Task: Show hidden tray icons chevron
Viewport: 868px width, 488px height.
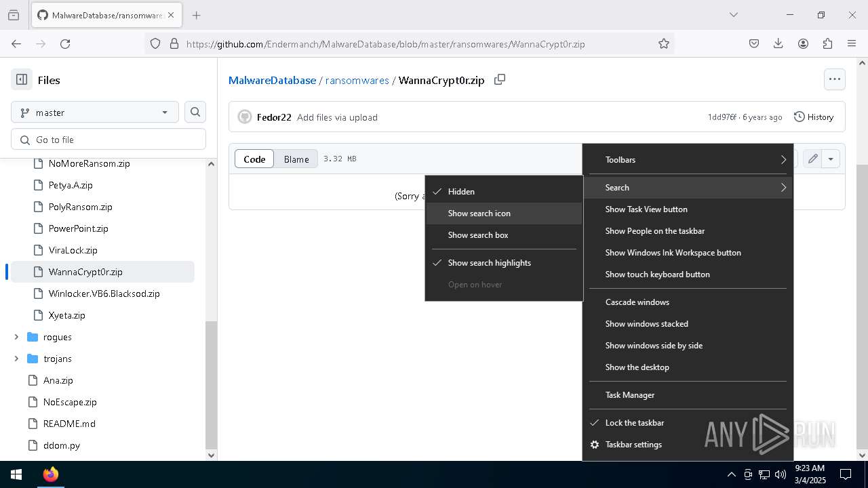Action: point(731,474)
